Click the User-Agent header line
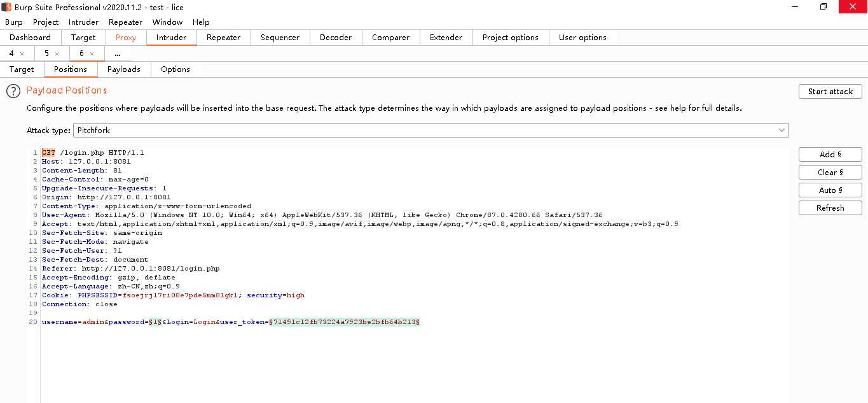The height and width of the screenshot is (403, 868). [x=322, y=215]
